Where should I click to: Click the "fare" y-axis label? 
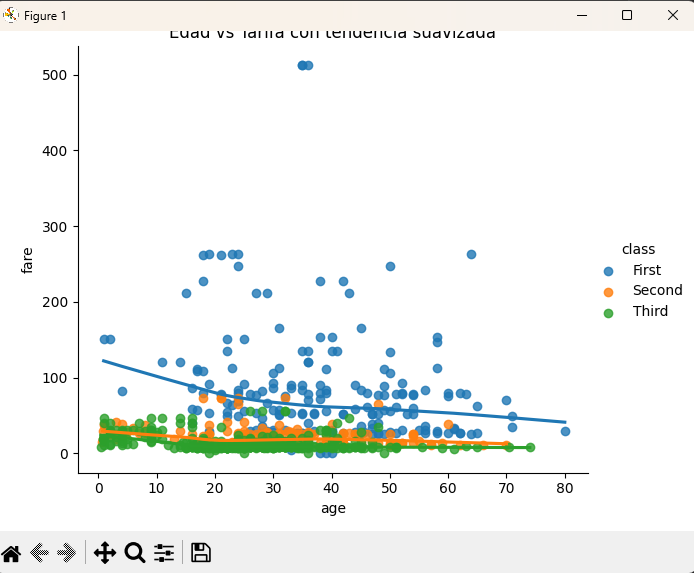tap(28, 260)
